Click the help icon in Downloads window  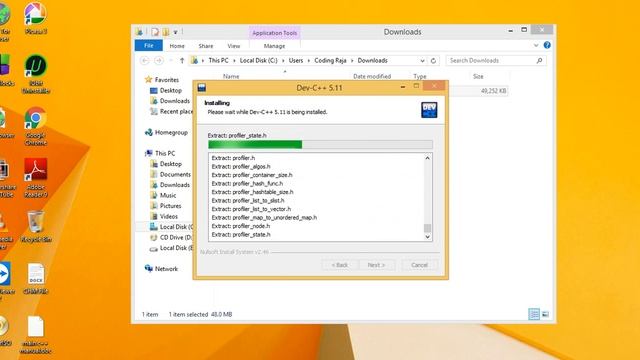[547, 45]
